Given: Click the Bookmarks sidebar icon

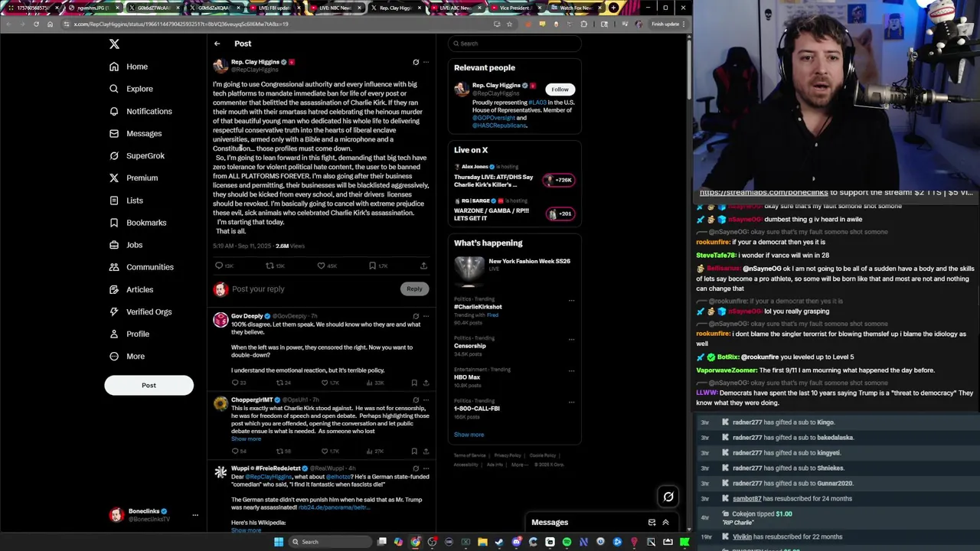Looking at the screenshot, I should pyautogui.click(x=114, y=223).
